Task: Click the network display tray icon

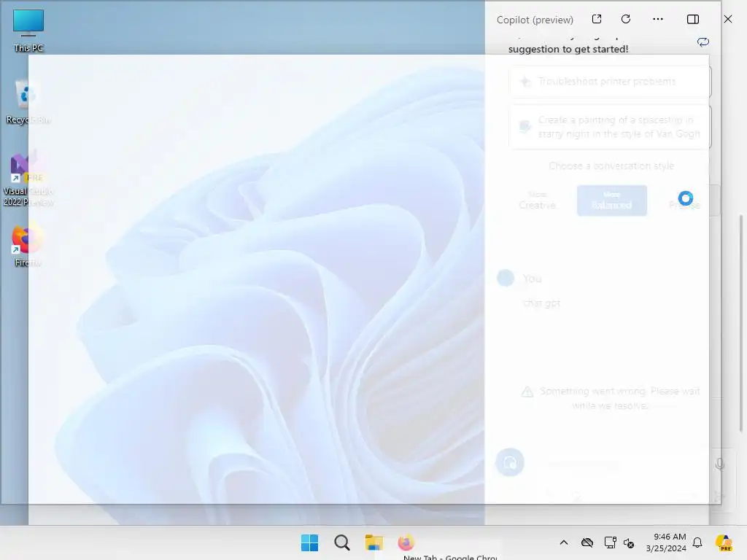Action: click(610, 542)
